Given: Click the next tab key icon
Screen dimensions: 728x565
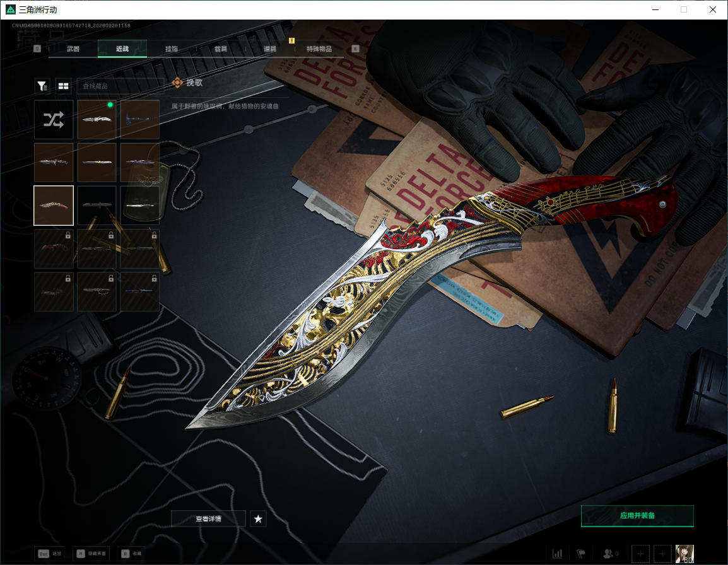Looking at the screenshot, I should tap(356, 49).
